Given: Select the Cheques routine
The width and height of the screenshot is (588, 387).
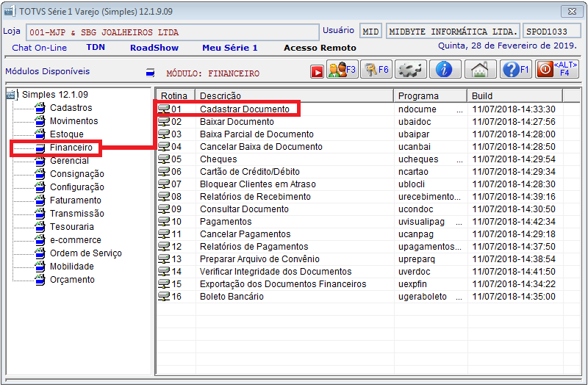Looking at the screenshot, I should pos(218,159).
